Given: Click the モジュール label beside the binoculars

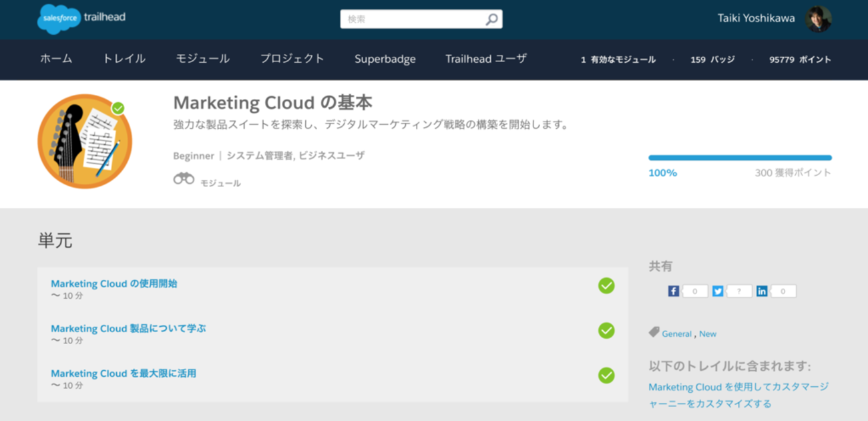Looking at the screenshot, I should coord(220,183).
